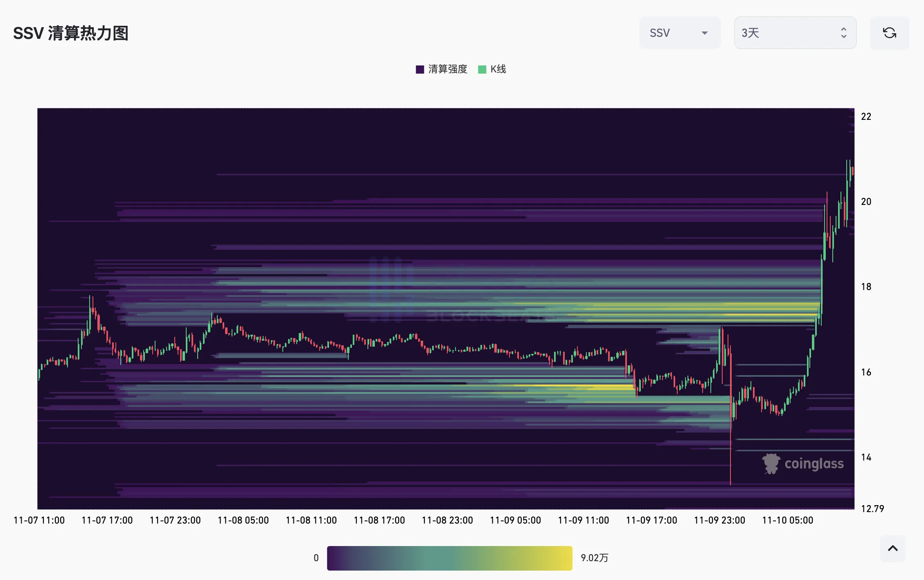Image resolution: width=924 pixels, height=580 pixels.
Task: Click the SSV dropdown caret arrow
Action: (705, 33)
